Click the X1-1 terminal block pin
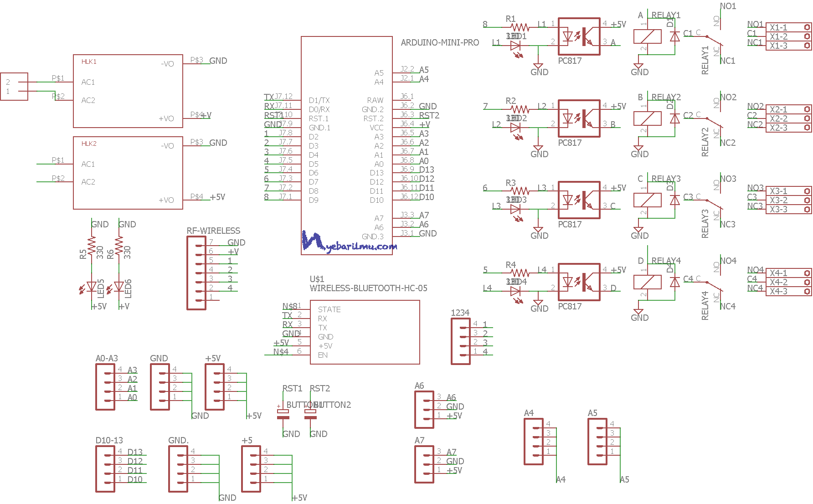 [x=789, y=27]
